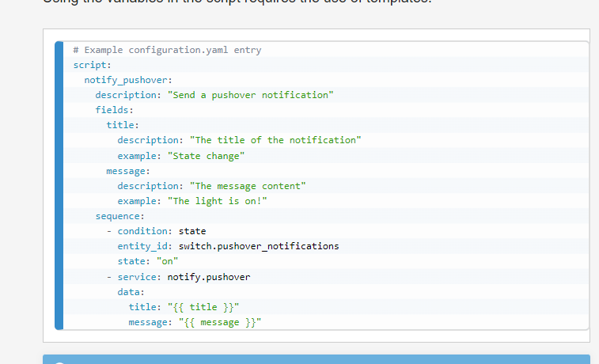Click the 'state: "on"' line
The image size is (599, 364).
pos(147,261)
